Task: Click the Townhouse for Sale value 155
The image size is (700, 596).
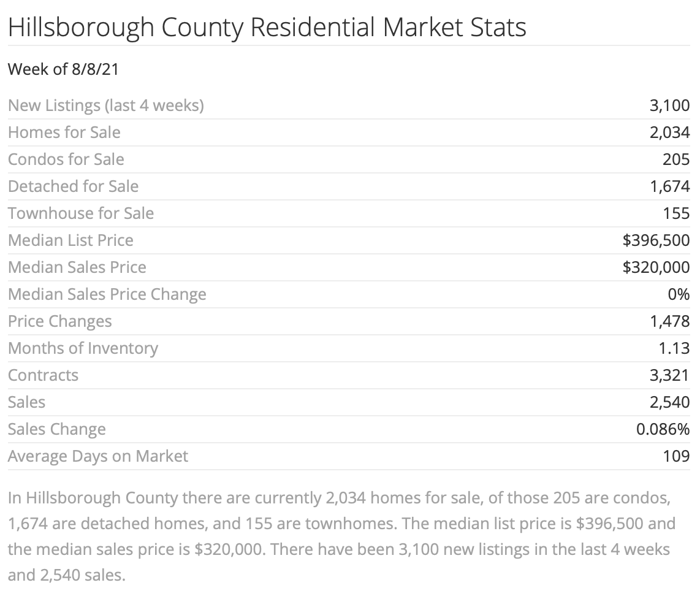Action: coord(676,213)
